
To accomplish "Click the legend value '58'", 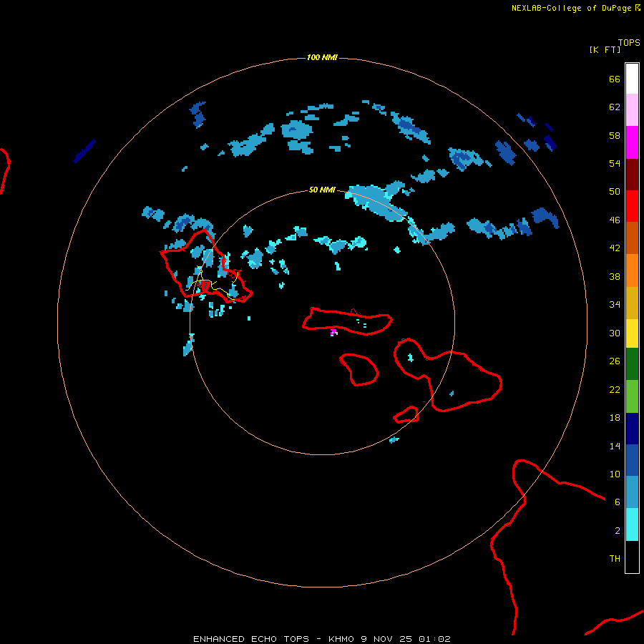I will (615, 135).
